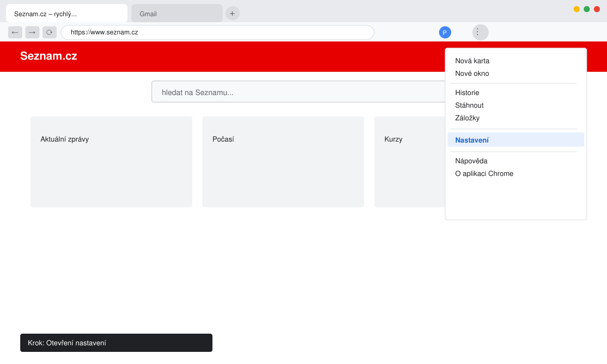Open the profile avatar labeled P
The image size is (607, 364).
click(x=445, y=32)
